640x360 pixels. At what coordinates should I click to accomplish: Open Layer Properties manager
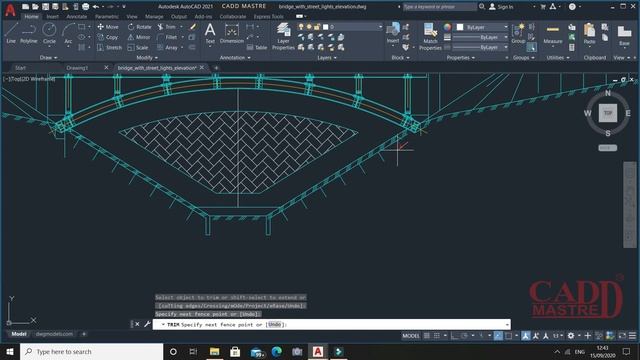click(283, 36)
